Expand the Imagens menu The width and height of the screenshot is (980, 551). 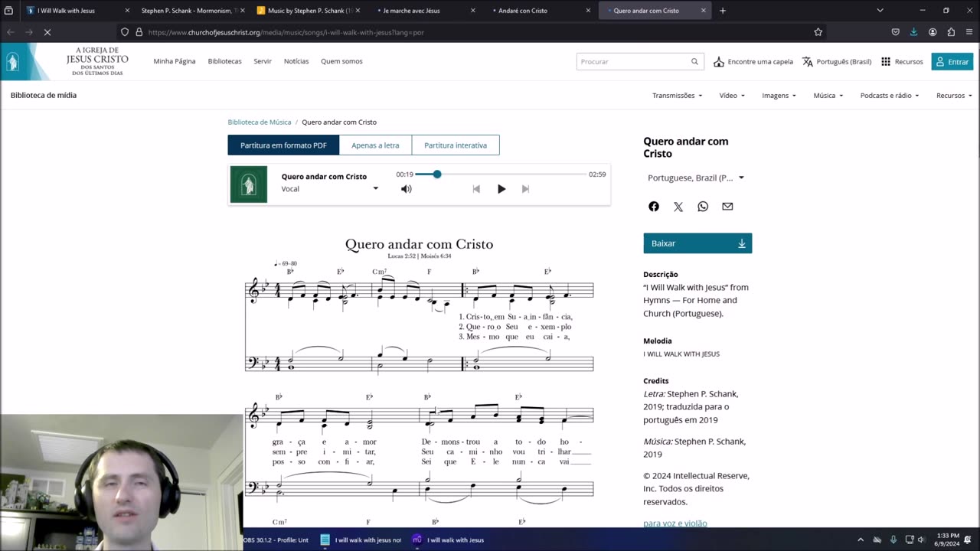(779, 96)
